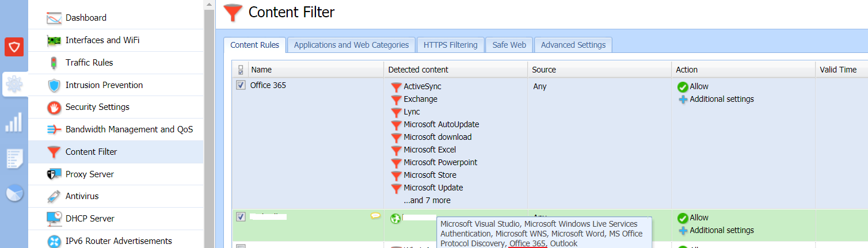Open the configuration gear section
The image size is (868, 248).
point(14,85)
